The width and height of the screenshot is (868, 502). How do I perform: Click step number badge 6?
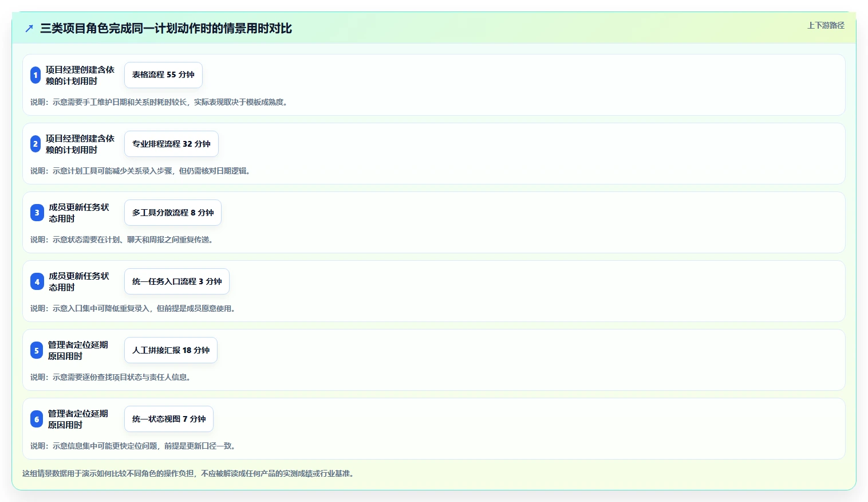coord(37,419)
